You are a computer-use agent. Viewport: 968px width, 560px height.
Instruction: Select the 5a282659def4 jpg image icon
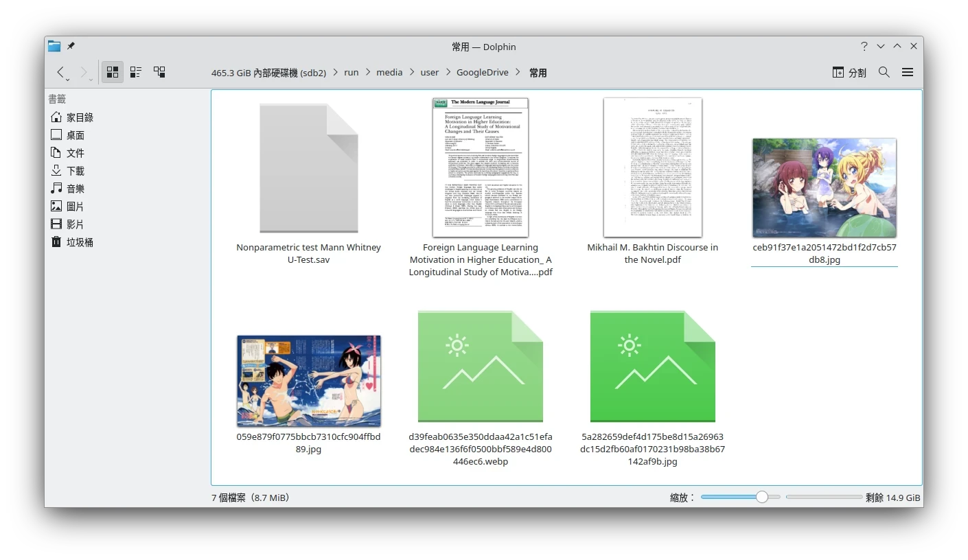pos(653,366)
